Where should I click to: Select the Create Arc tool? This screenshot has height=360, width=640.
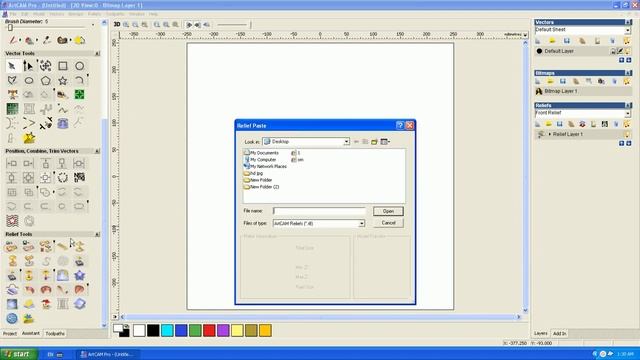(80, 80)
